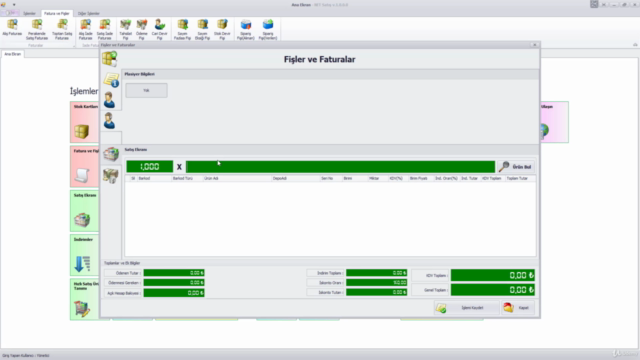Click the 'Yok' customer button
Viewport: 640px width, 360px height.
tap(146, 90)
